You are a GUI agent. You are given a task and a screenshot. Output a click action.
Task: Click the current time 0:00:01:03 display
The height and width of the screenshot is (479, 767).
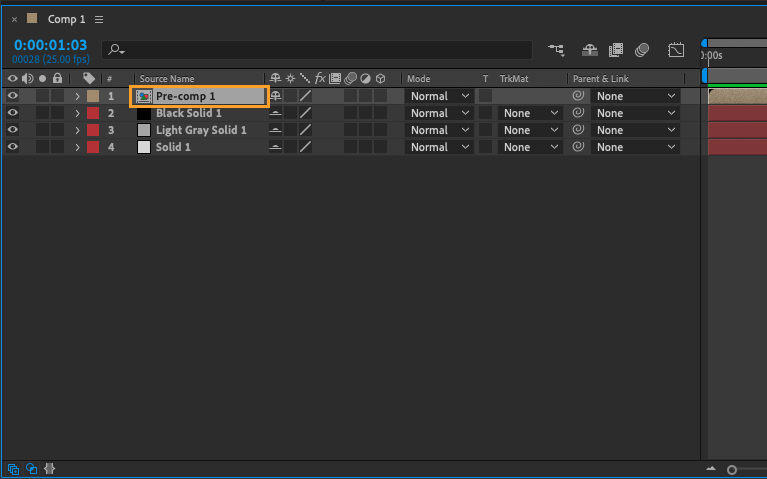pos(50,45)
